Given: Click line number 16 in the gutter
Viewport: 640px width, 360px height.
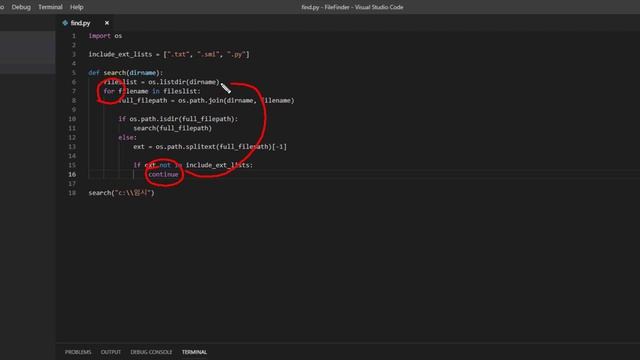Looking at the screenshot, I should 72,174.
